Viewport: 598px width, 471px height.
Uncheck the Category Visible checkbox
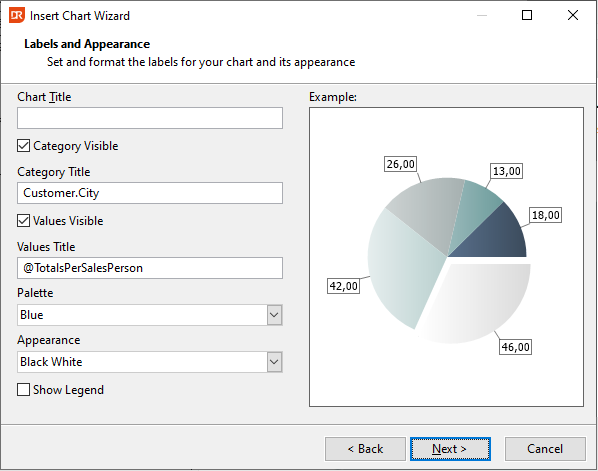[23, 146]
